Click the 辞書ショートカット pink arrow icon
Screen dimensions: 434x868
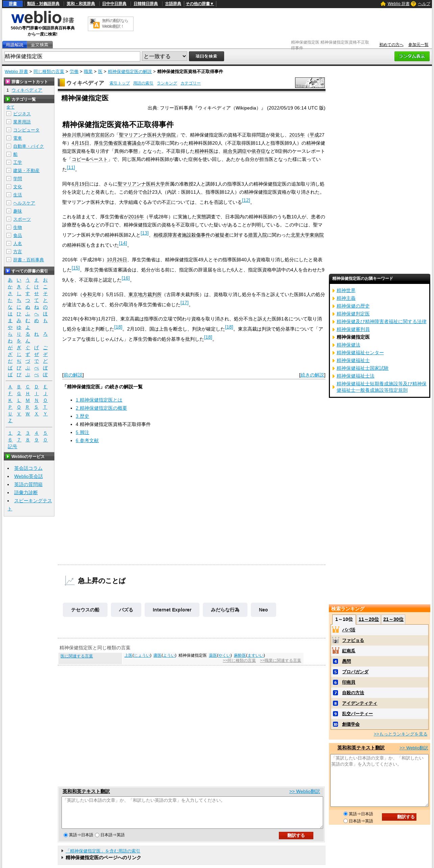pyautogui.click(x=7, y=81)
